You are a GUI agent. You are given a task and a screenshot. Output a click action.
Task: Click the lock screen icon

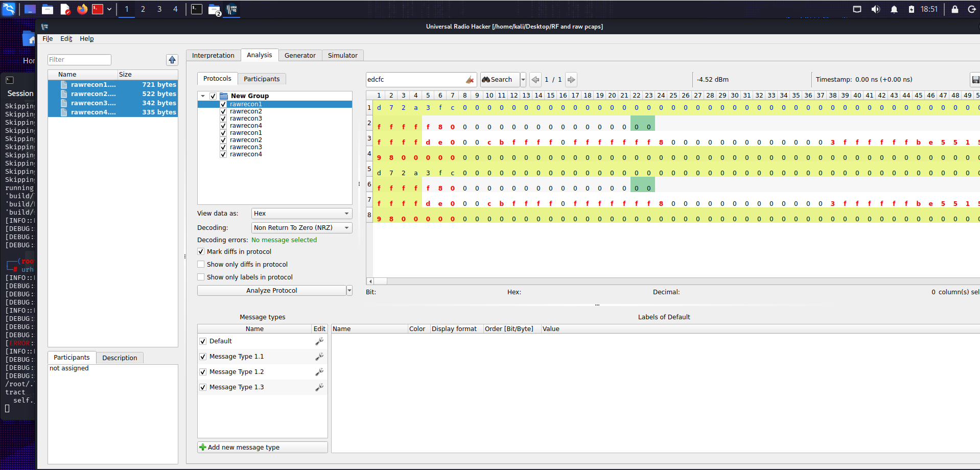tap(955, 9)
